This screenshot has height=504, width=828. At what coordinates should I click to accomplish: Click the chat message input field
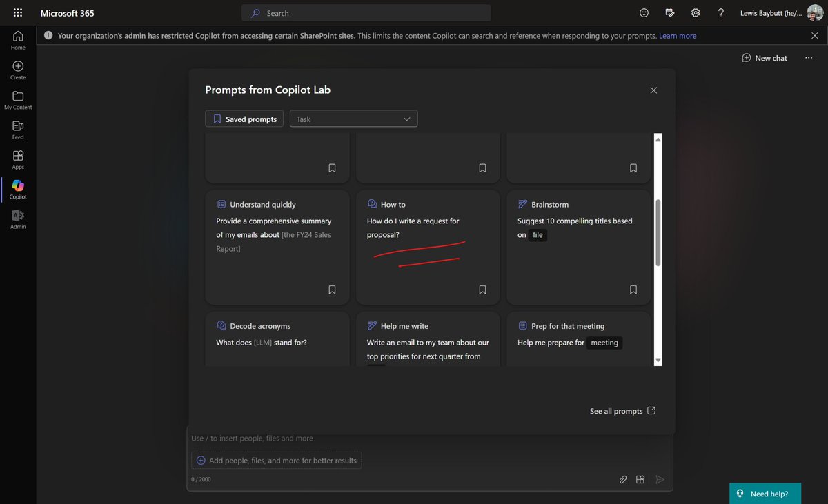(x=430, y=439)
